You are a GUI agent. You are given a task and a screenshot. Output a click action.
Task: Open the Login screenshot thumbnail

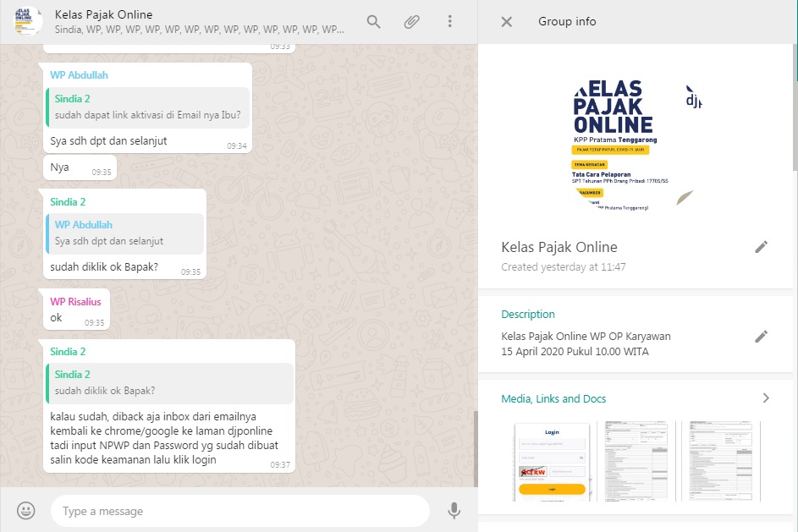553,461
